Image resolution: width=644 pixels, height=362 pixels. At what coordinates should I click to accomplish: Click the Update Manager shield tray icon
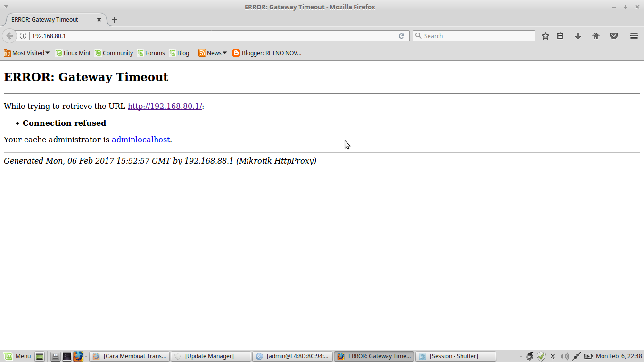pos(541,356)
